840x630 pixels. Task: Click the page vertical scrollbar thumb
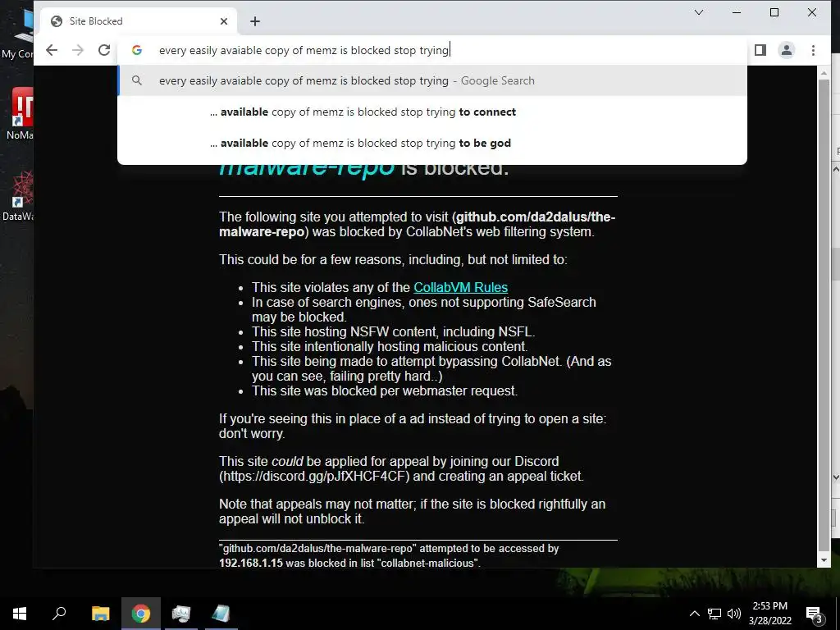pos(824,315)
